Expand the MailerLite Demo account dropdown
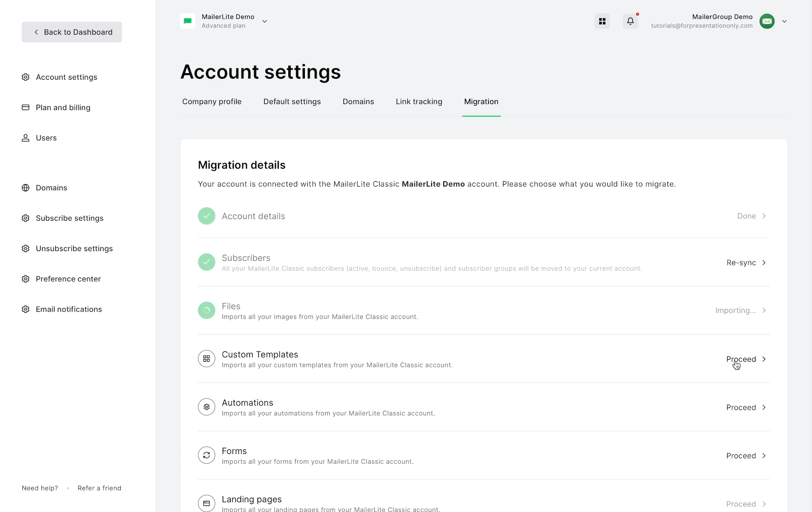The image size is (812, 512). tap(265, 21)
